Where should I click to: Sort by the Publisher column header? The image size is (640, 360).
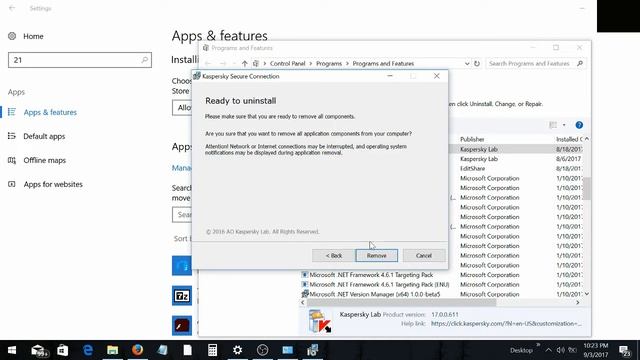(x=472, y=140)
